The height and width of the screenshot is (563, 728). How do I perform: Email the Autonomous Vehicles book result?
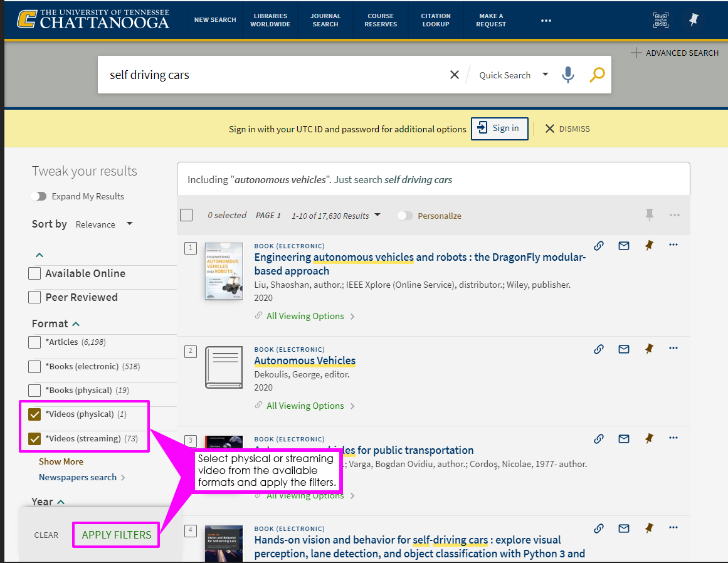[x=624, y=349]
